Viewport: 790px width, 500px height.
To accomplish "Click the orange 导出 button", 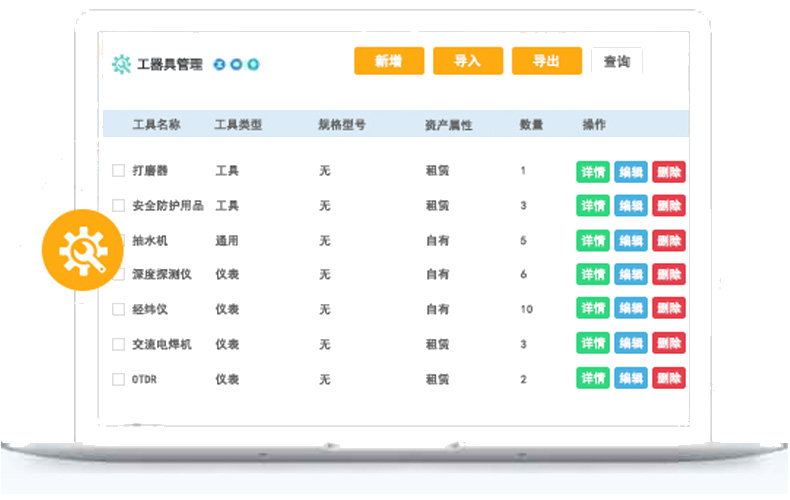I will (547, 61).
